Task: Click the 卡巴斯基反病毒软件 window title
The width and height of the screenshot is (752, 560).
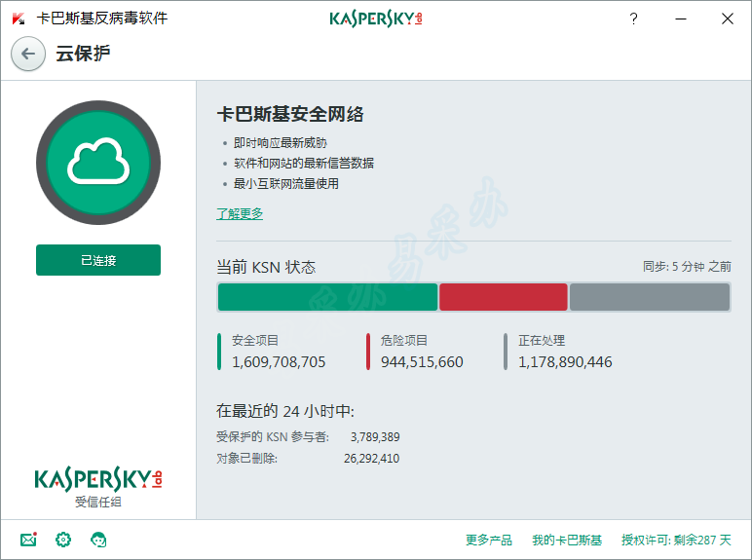Action: click(102, 19)
